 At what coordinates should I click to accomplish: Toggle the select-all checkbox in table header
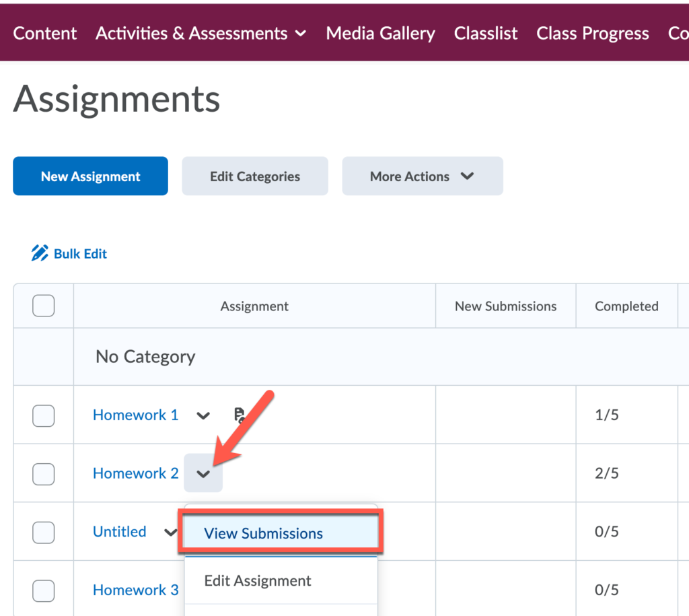43,306
